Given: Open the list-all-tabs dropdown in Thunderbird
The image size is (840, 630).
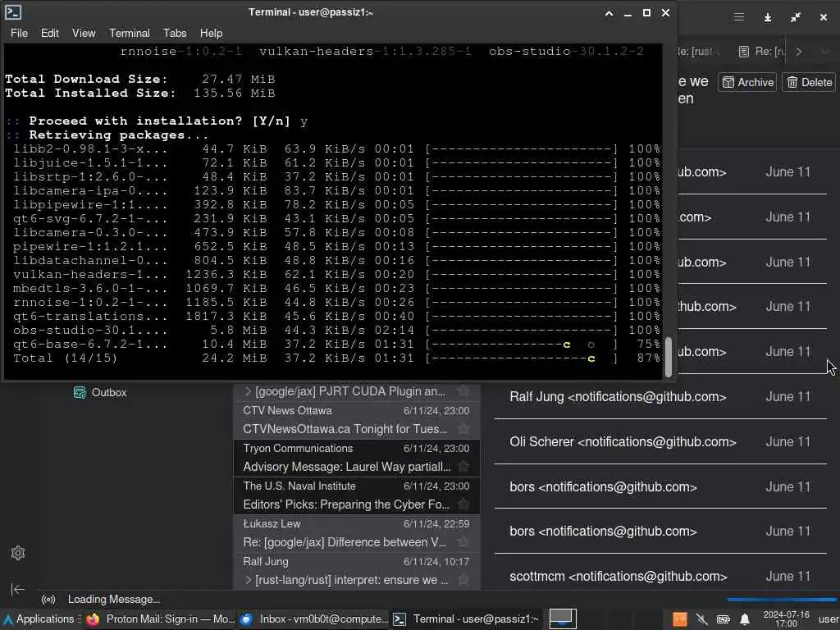Looking at the screenshot, I should [824, 52].
